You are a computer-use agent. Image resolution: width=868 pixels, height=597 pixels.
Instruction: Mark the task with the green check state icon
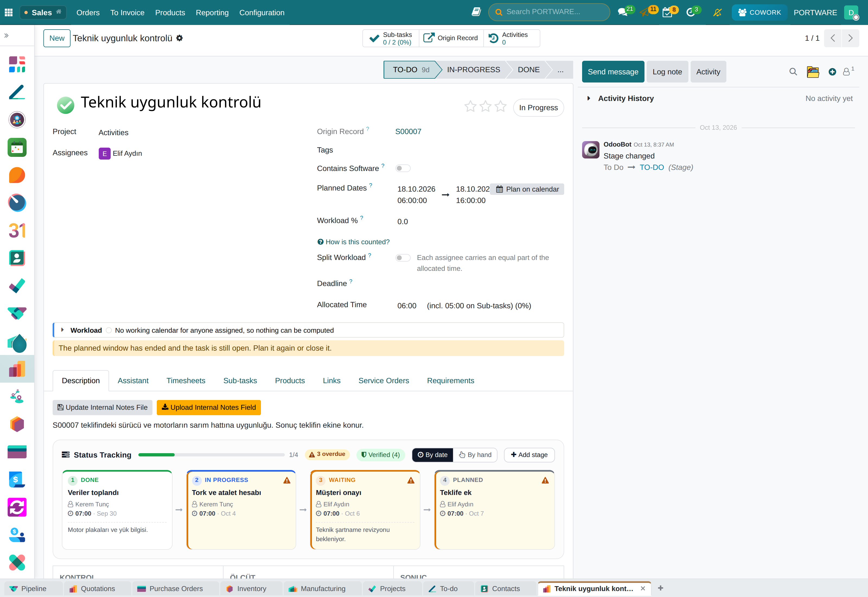[x=65, y=105]
